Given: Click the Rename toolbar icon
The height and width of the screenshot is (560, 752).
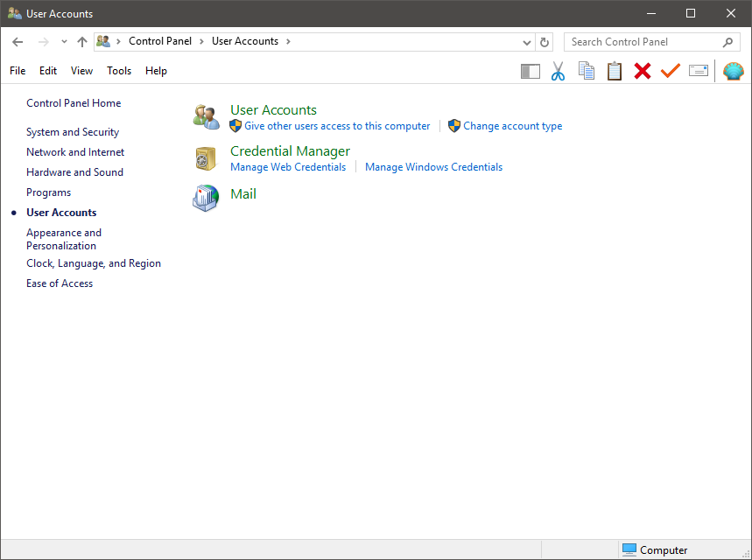Looking at the screenshot, I should [699, 71].
